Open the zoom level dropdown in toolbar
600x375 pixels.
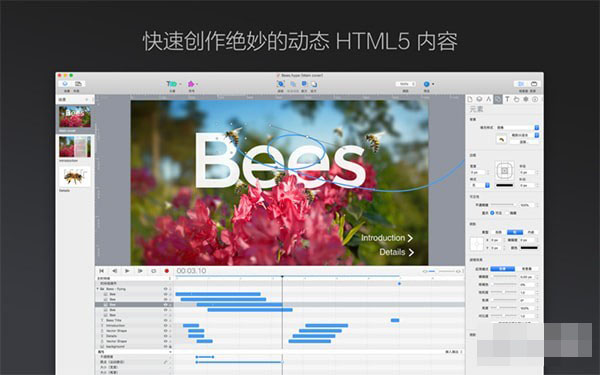tap(405, 84)
